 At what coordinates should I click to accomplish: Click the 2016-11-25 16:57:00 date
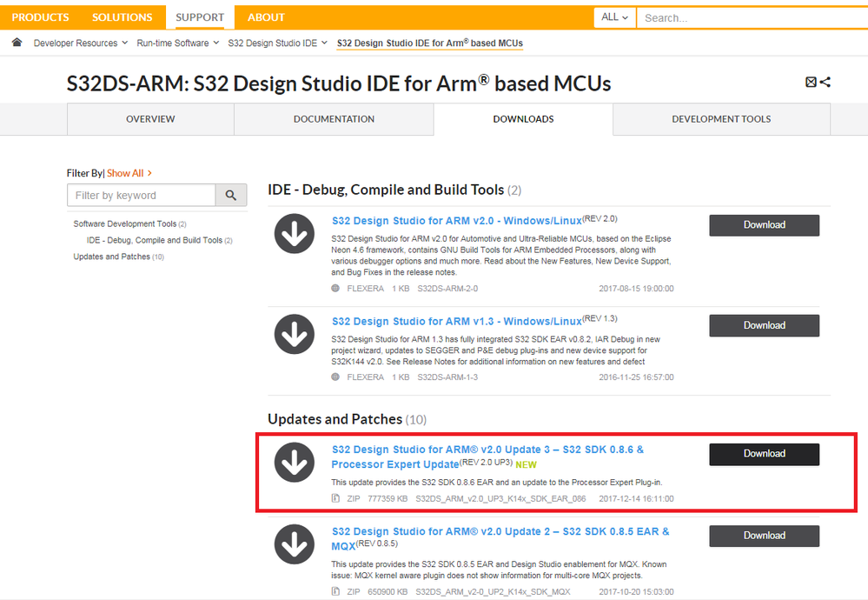pos(636,377)
